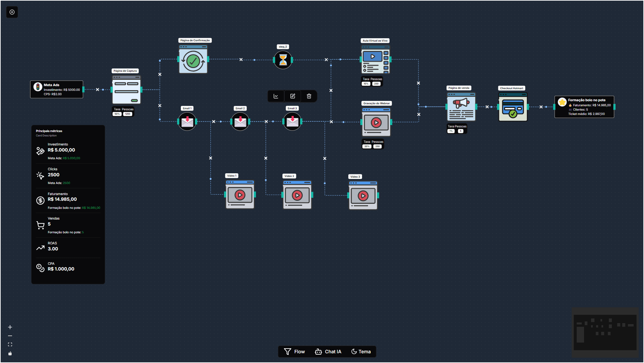Screen dimensions: 644x363
Task: Select the Video 1 node
Action: (240, 194)
